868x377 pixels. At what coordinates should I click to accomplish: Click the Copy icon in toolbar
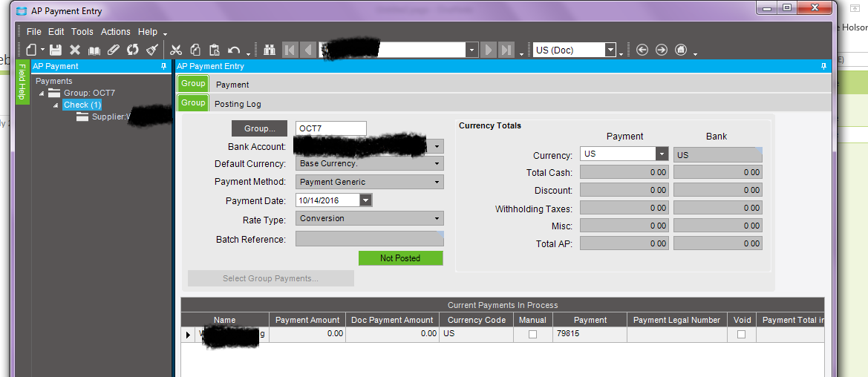195,50
